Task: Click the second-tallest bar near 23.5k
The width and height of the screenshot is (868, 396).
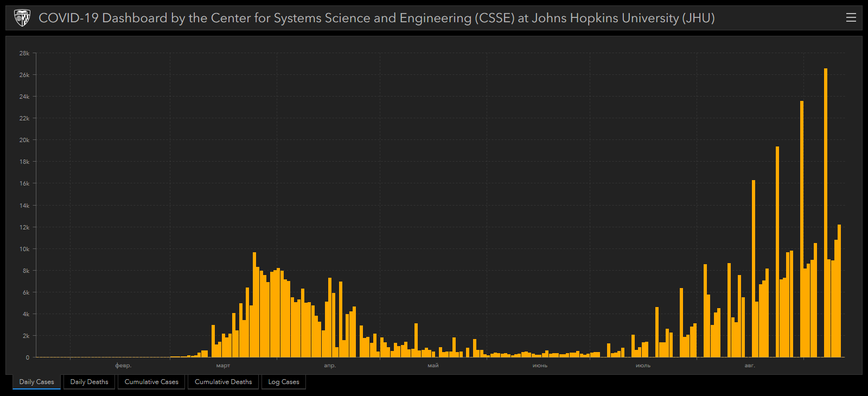Action: click(802, 233)
